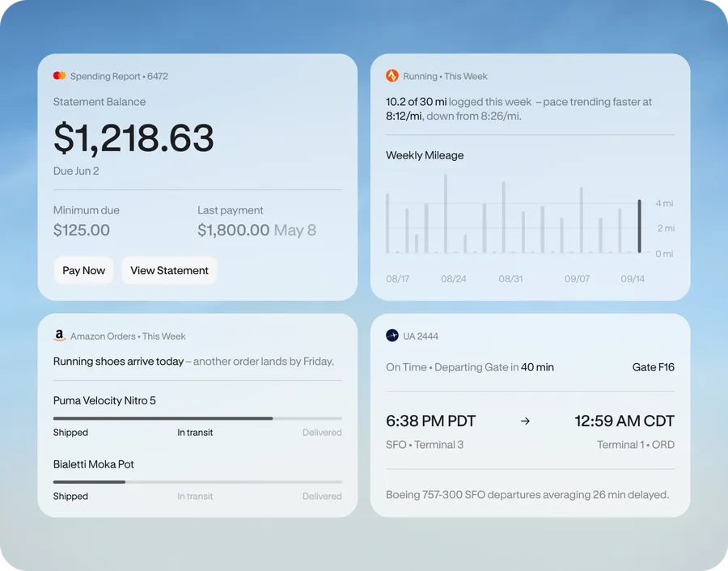Image resolution: width=728 pixels, height=571 pixels.
Task: Click the arrow between departure and arrival times
Action: click(x=525, y=421)
